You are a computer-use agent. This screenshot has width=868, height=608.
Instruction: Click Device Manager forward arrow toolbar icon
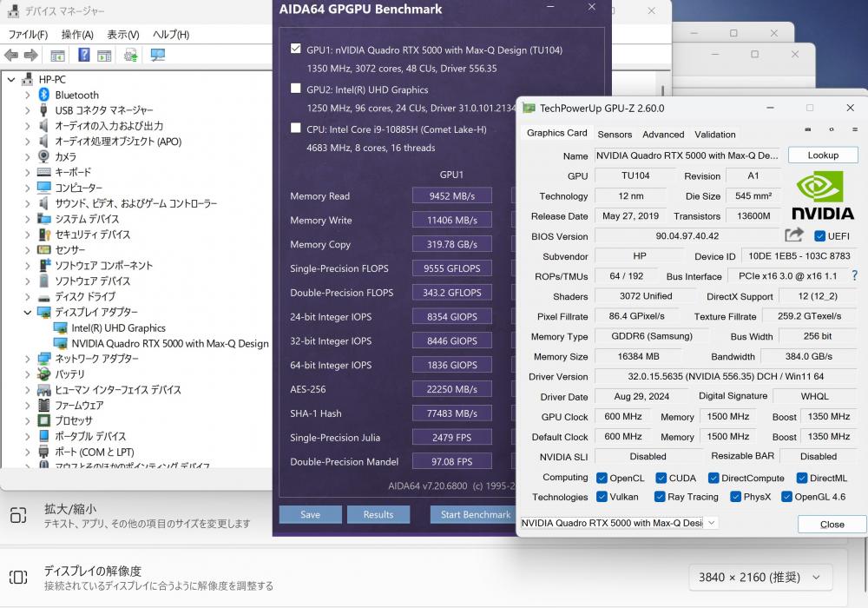click(x=31, y=55)
